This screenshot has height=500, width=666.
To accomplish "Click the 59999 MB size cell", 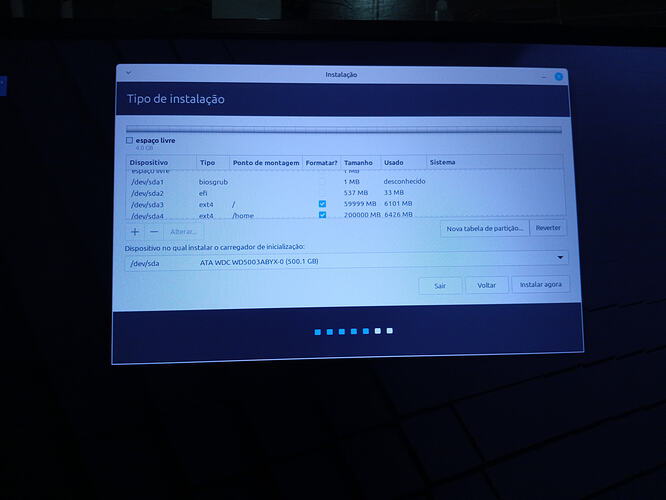I will [360, 204].
